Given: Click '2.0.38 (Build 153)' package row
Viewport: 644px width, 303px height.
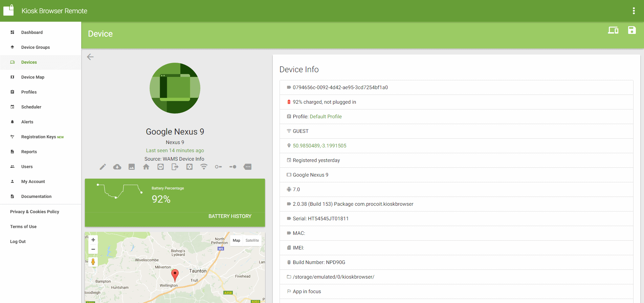Looking at the screenshot, I should tap(456, 204).
